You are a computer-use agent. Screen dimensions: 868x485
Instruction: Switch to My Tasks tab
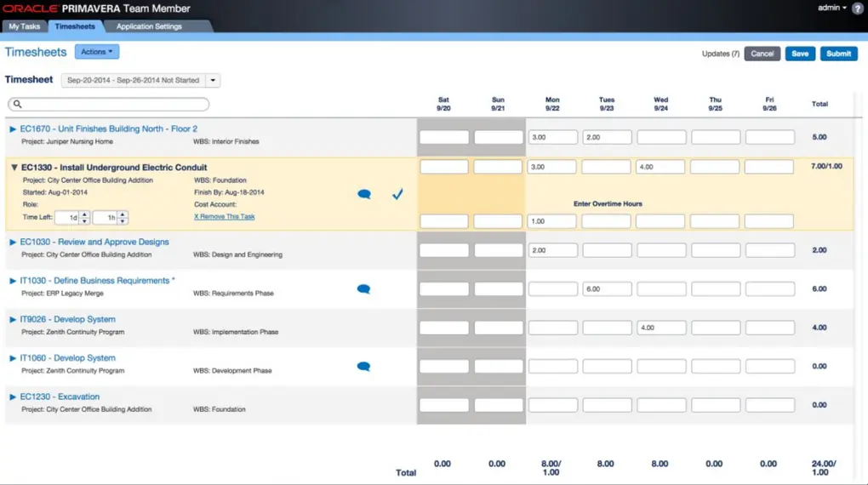pos(25,26)
